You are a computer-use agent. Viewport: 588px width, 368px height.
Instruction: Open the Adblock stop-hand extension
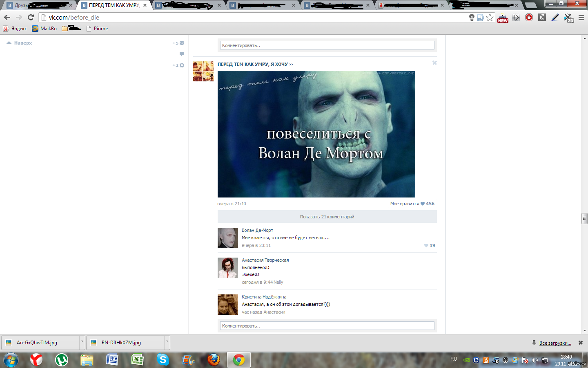[x=529, y=18]
